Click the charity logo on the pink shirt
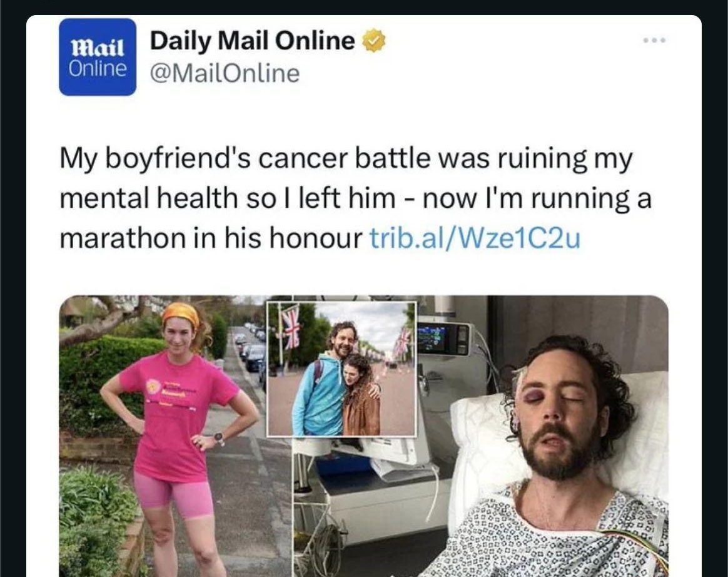The width and height of the screenshot is (728, 577). (152, 386)
